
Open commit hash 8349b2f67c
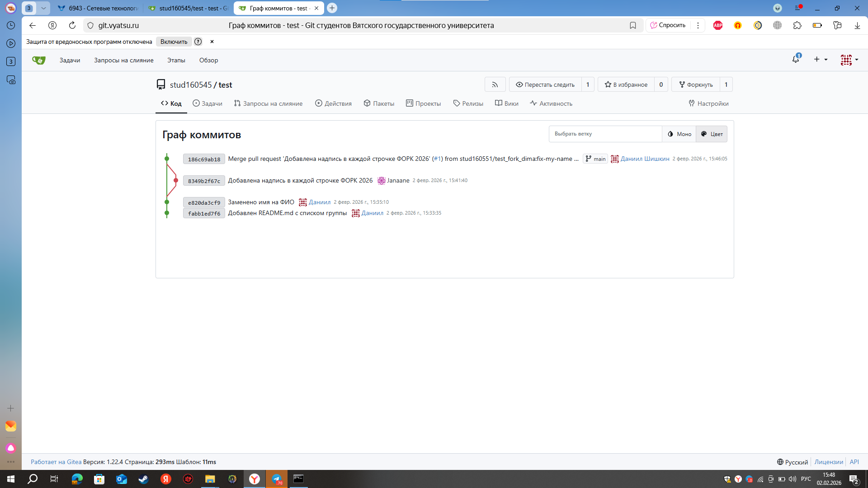tap(204, 181)
